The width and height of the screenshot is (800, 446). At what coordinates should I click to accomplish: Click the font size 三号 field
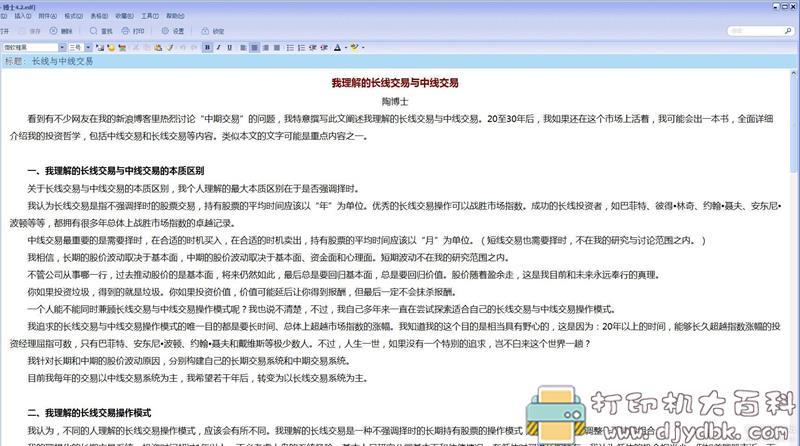tap(76, 47)
